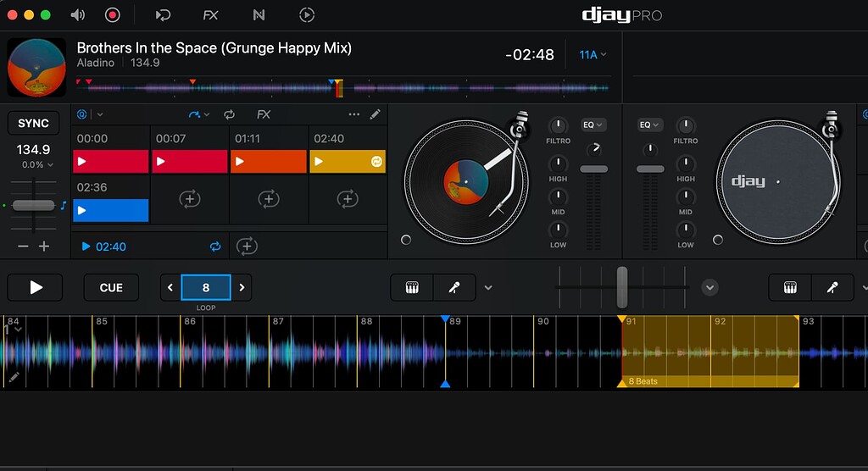The width and height of the screenshot is (868, 471).
Task: Click the yellow 8 Beats loop region
Action: click(x=709, y=351)
